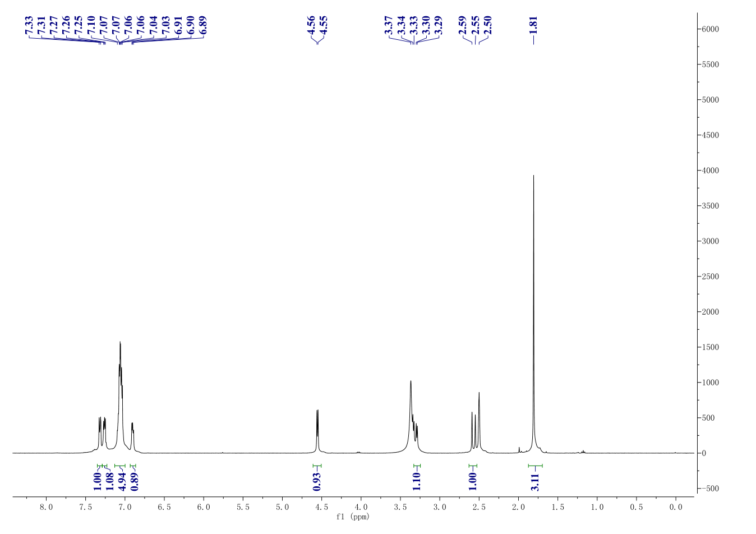756x534 pixels.
Task: Select the 3.11 integral value
Action: pyautogui.click(x=535, y=482)
